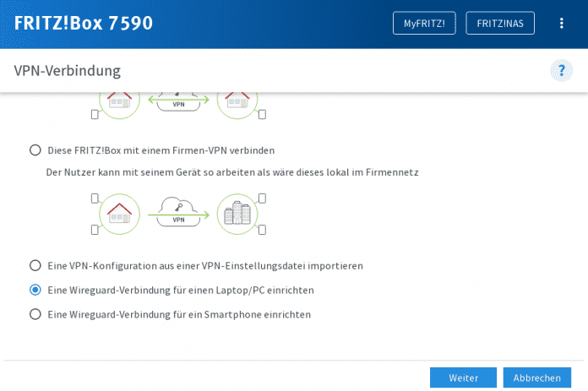Click the help question mark icon
This screenshot has width=588, height=391.
[x=561, y=70]
